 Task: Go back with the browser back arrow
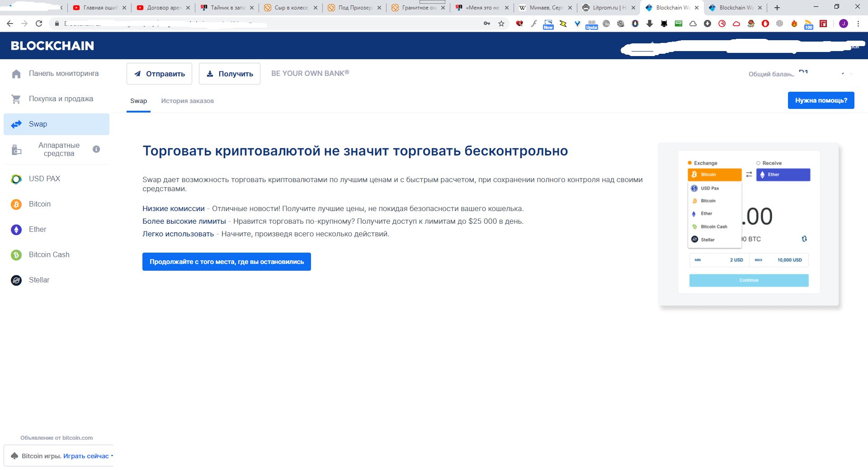click(x=10, y=23)
